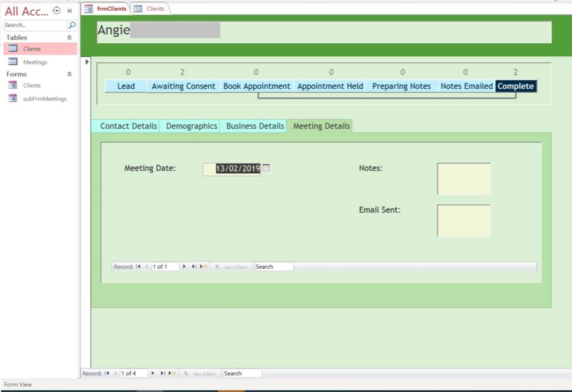This screenshot has height=392, width=572.
Task: Click into the Notes text box
Action: point(463,179)
